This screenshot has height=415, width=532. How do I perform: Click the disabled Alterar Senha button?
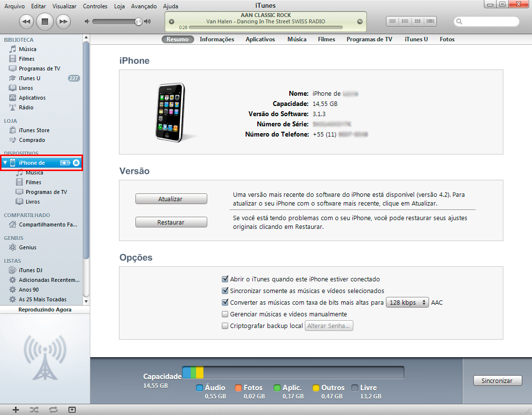click(x=329, y=326)
